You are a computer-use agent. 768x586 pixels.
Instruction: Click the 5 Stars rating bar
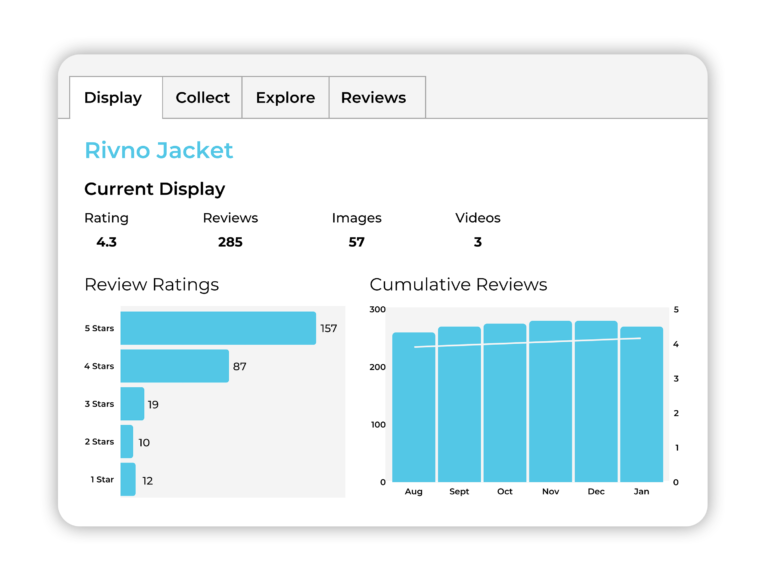[218, 328]
